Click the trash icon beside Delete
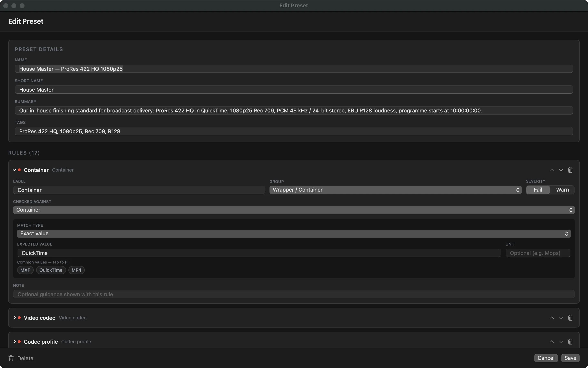The height and width of the screenshot is (368, 588). 11,358
